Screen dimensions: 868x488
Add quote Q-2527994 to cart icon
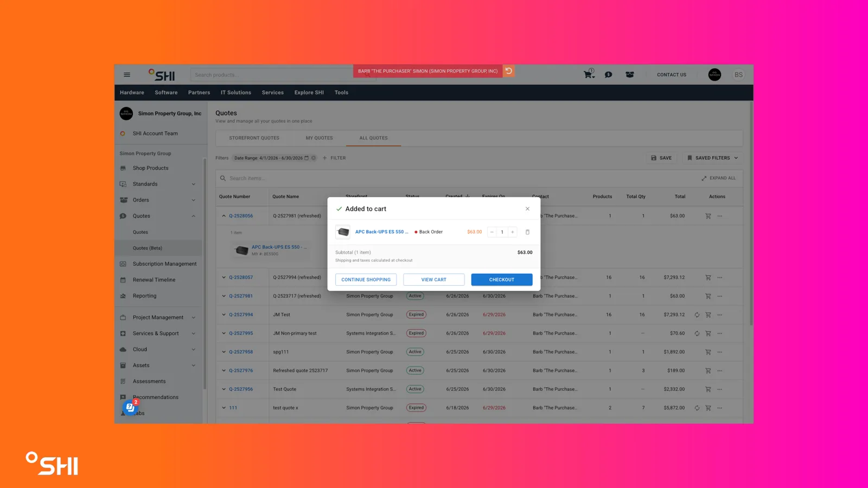[708, 314]
